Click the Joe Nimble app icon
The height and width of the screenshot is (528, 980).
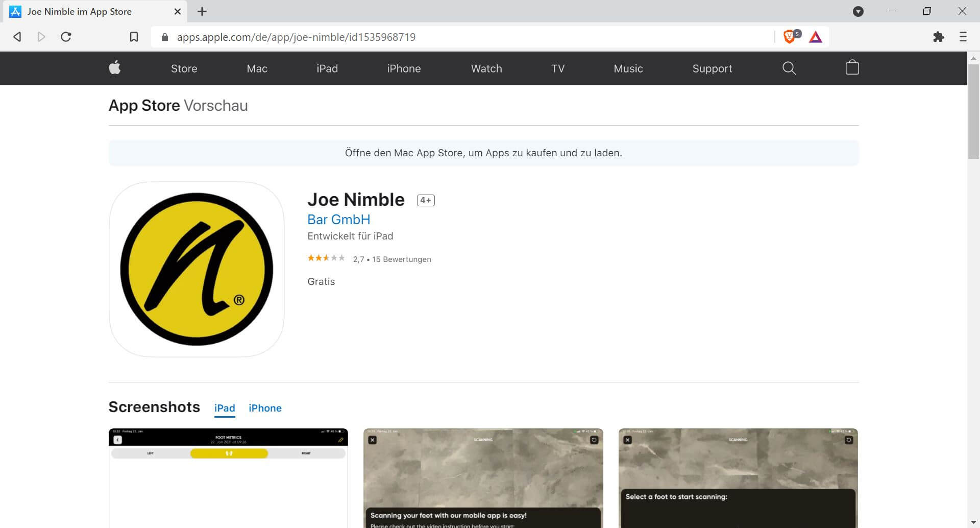(197, 269)
